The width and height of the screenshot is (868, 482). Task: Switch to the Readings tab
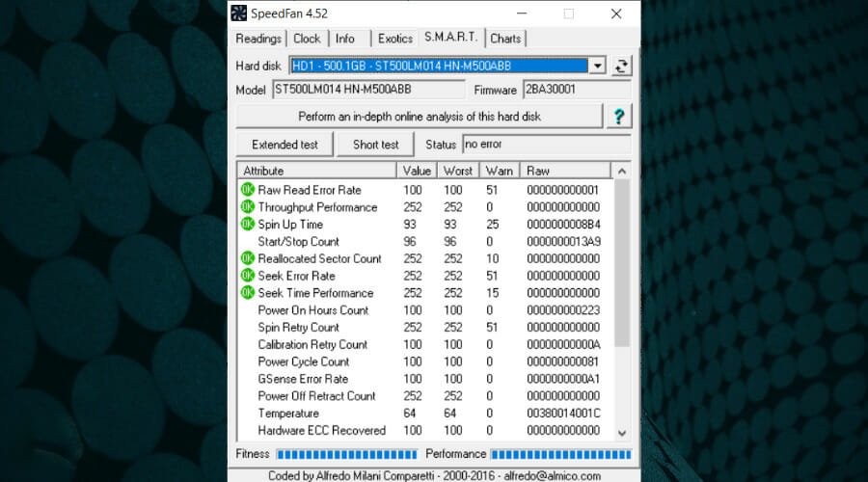pyautogui.click(x=258, y=39)
